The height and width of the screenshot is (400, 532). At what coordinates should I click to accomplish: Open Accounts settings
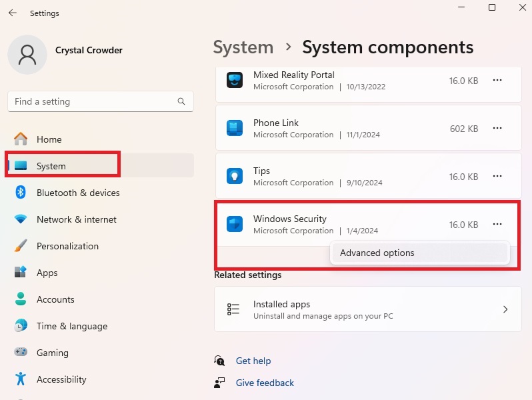click(x=101, y=299)
